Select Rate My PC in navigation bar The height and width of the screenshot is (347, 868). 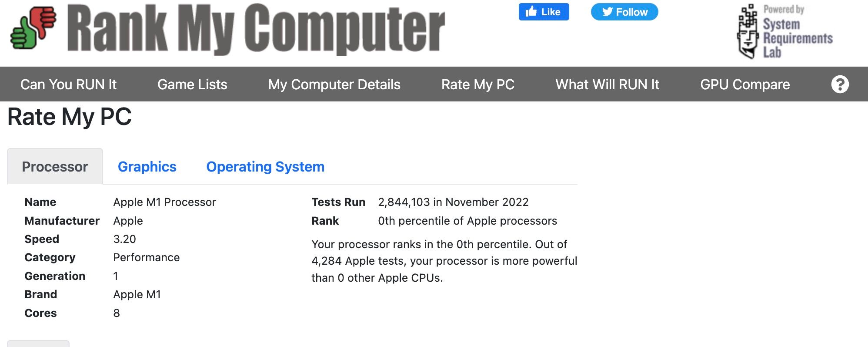[477, 84]
